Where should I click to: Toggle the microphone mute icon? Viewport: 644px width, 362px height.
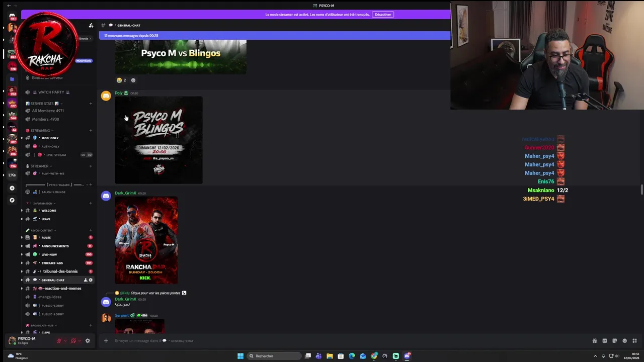click(x=59, y=341)
